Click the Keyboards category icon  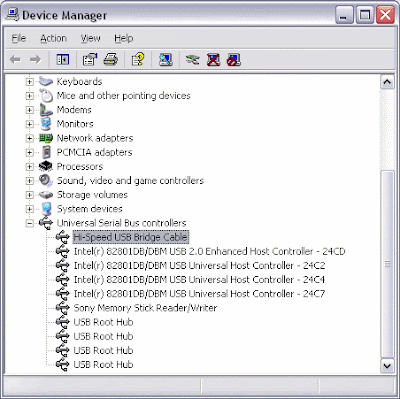pos(46,81)
